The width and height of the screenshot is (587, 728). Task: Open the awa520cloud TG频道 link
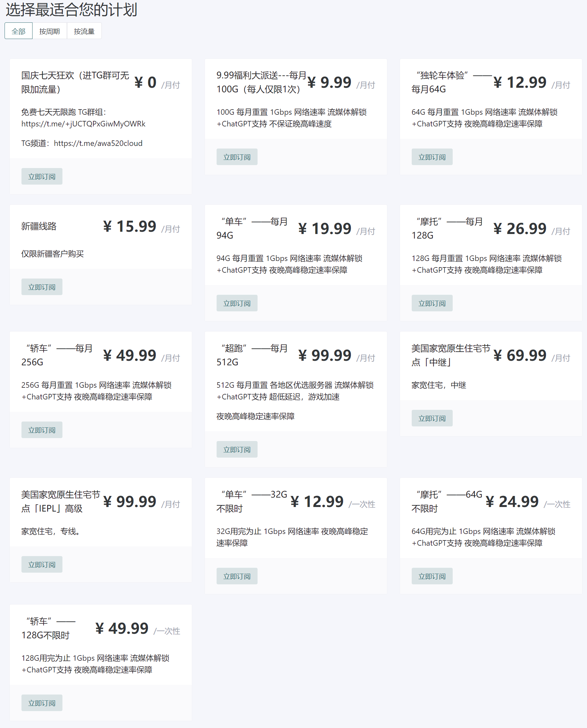coord(98,143)
